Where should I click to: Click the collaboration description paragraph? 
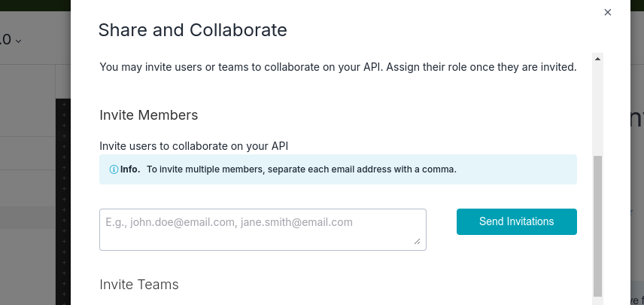[x=338, y=67]
